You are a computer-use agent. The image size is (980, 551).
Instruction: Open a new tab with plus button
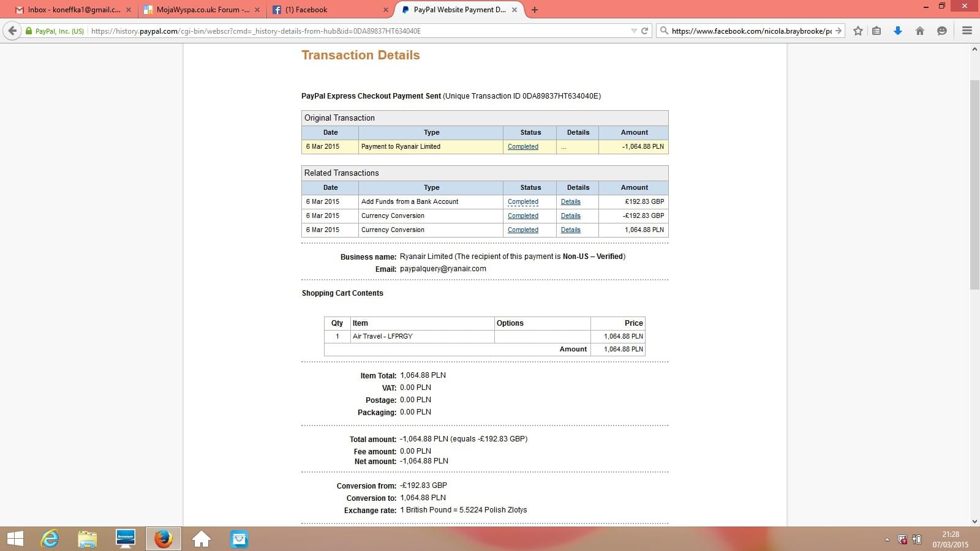[x=535, y=10]
